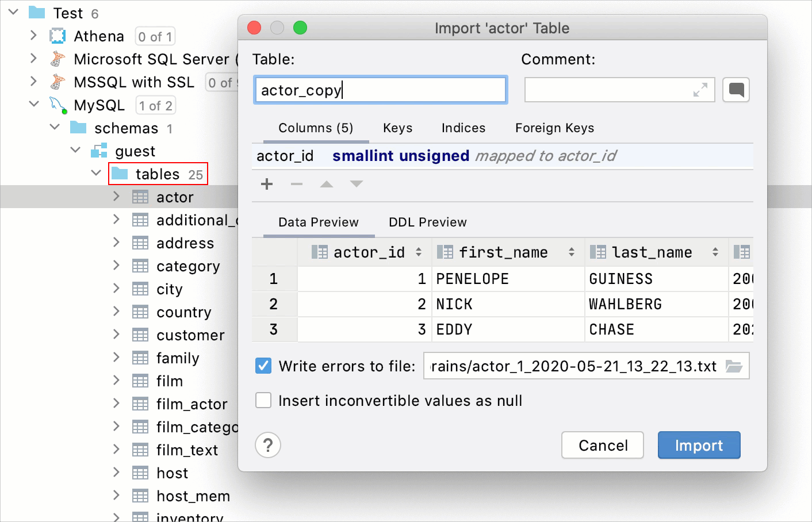Expand the customer table node
Viewport: 812px width, 522px height.
pos(116,335)
